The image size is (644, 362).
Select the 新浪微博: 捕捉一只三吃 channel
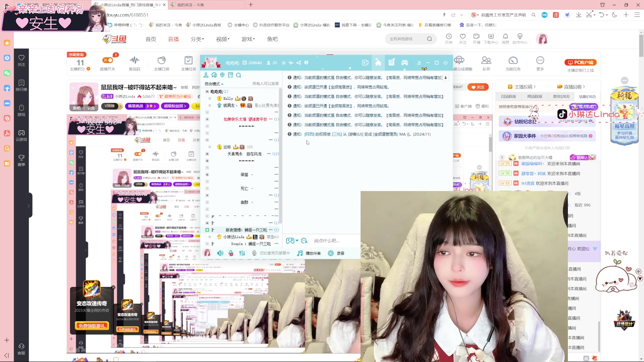(x=246, y=230)
